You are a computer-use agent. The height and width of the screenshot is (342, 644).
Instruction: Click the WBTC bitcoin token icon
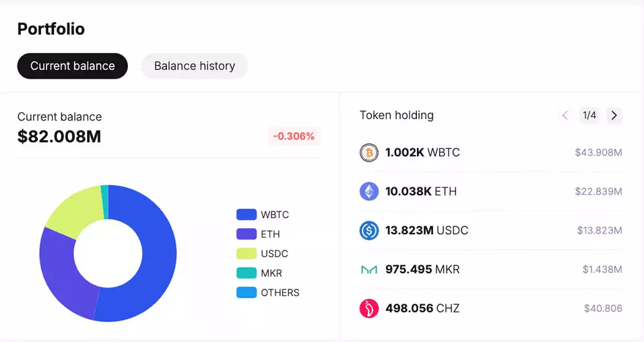click(x=369, y=153)
